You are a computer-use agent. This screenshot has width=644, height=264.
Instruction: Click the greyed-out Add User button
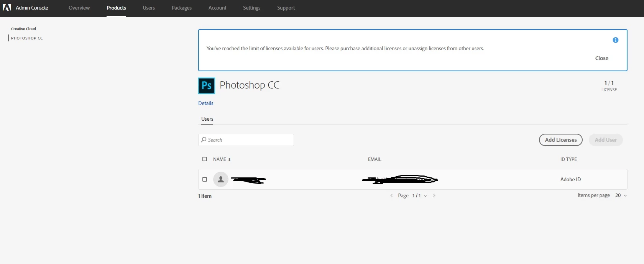(606, 140)
